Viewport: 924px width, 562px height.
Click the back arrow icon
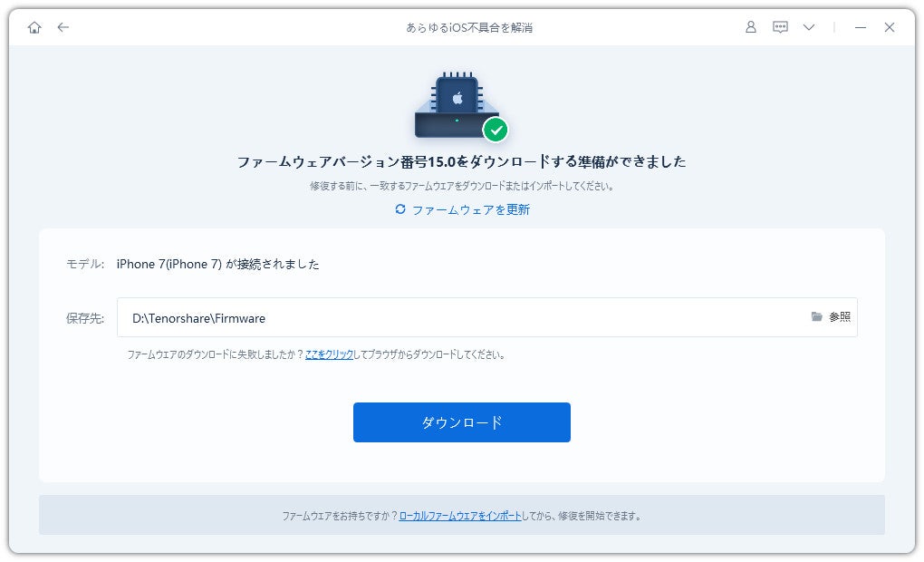(63, 27)
